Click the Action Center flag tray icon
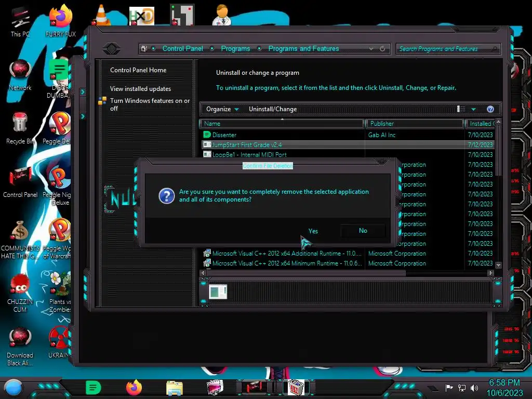The image size is (532, 399). [449, 388]
